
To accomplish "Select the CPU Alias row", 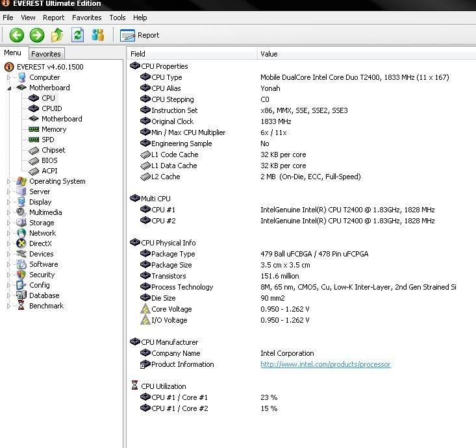I will point(301,88).
